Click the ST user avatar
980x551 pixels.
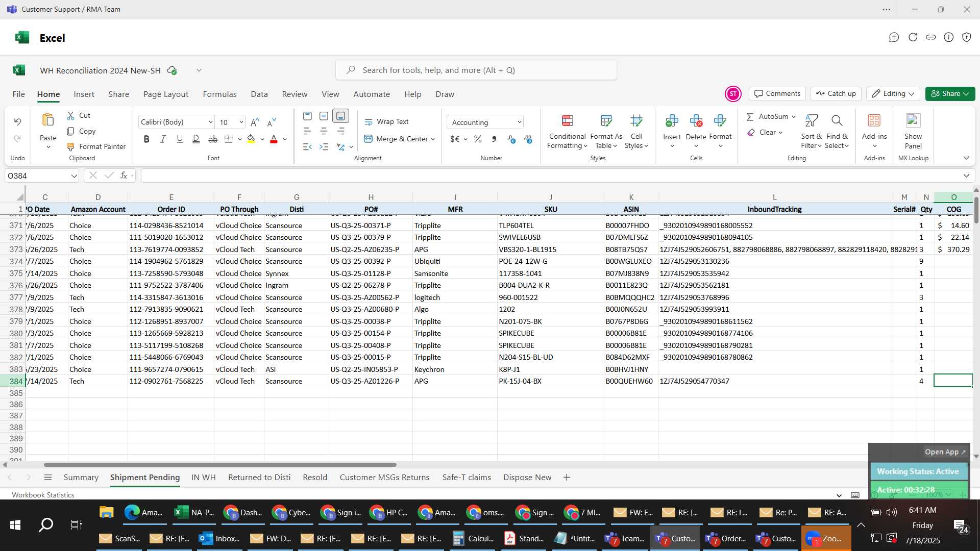733,94
